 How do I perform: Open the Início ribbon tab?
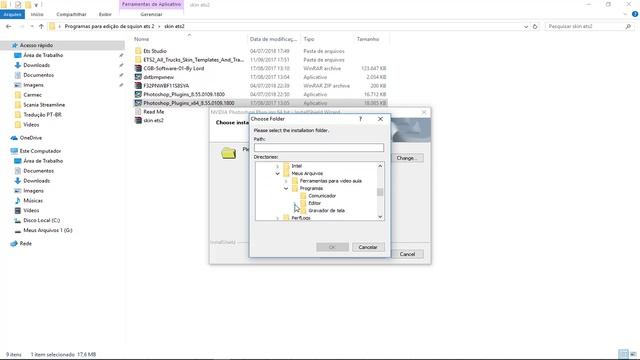[x=37, y=14]
